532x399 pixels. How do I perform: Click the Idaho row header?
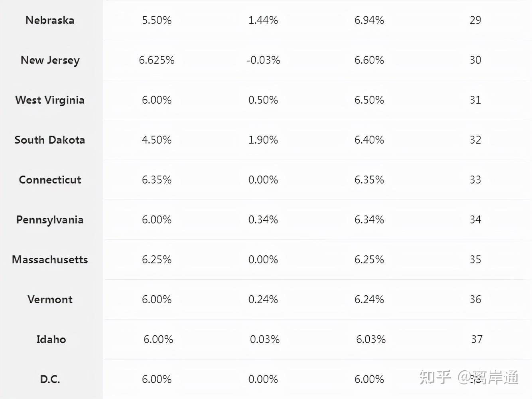pos(51,340)
